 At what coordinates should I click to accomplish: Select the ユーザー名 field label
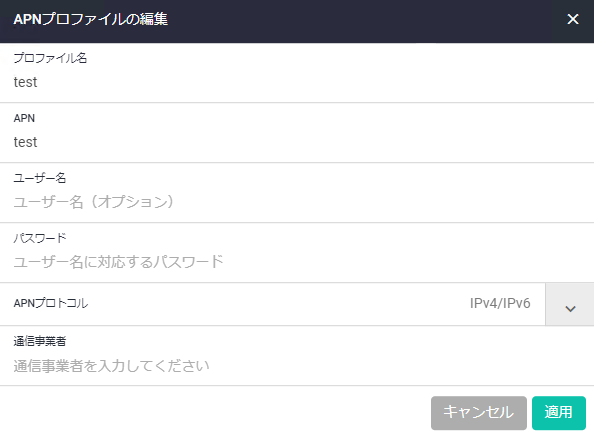(40, 178)
